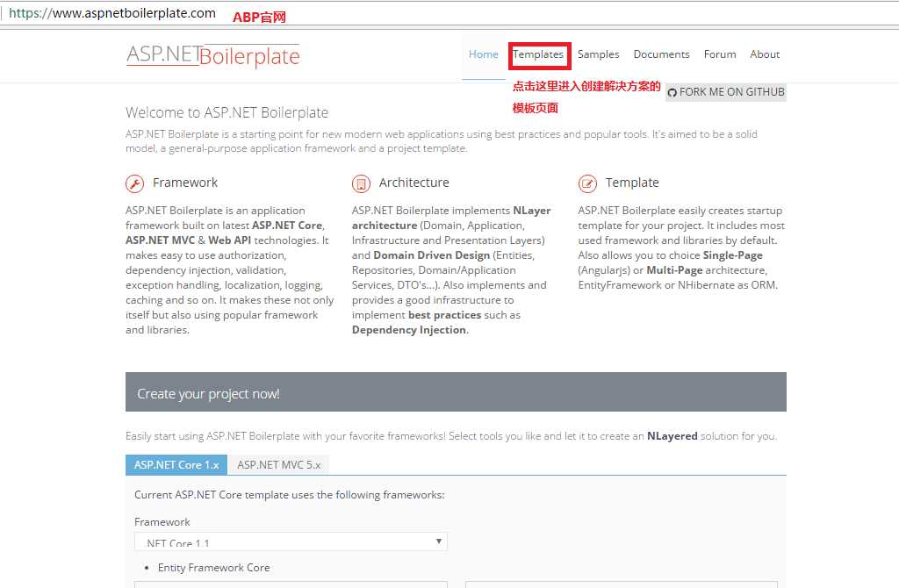Click the Template edit icon
This screenshot has height=588, width=899.
pos(587,183)
